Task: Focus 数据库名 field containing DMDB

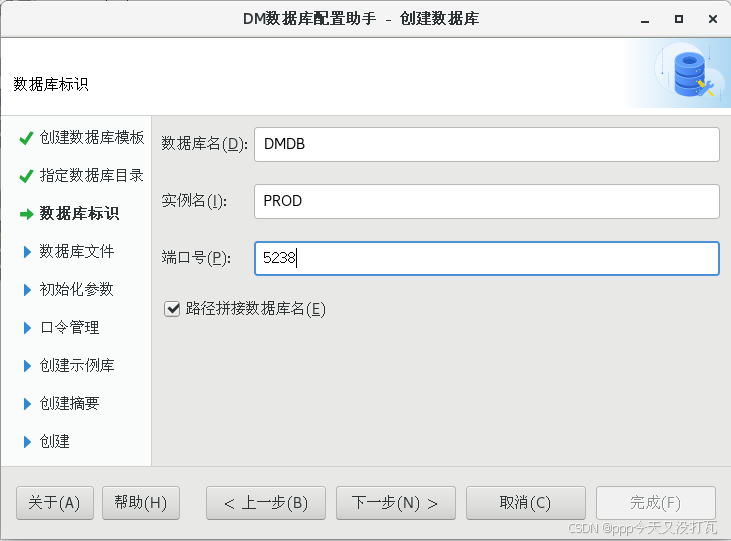Action: [487, 145]
